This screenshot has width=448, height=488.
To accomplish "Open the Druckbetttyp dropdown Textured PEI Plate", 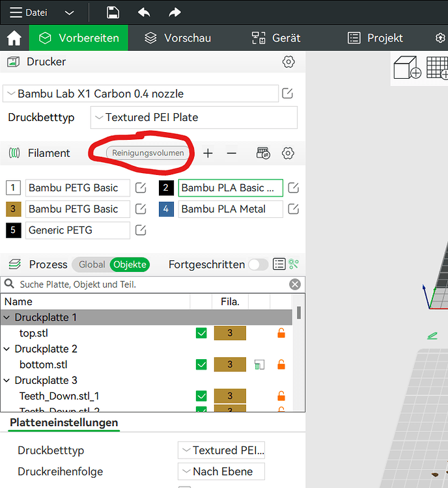I will pyautogui.click(x=194, y=117).
